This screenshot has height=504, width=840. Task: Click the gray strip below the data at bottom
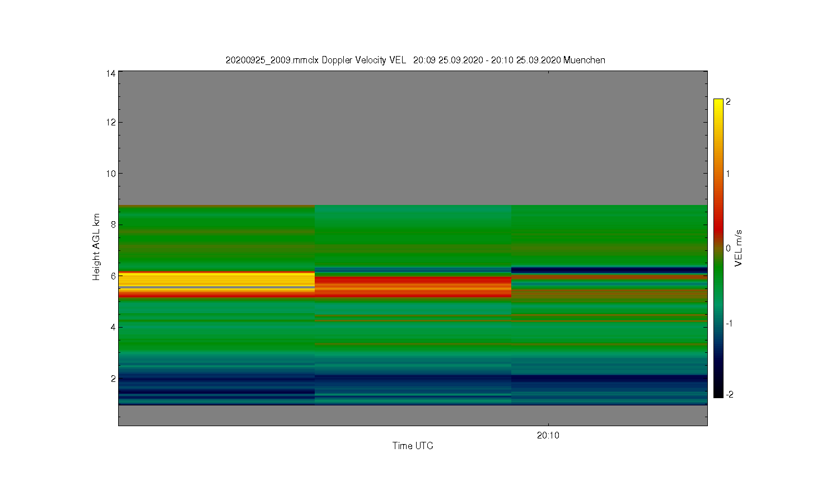(x=413, y=415)
